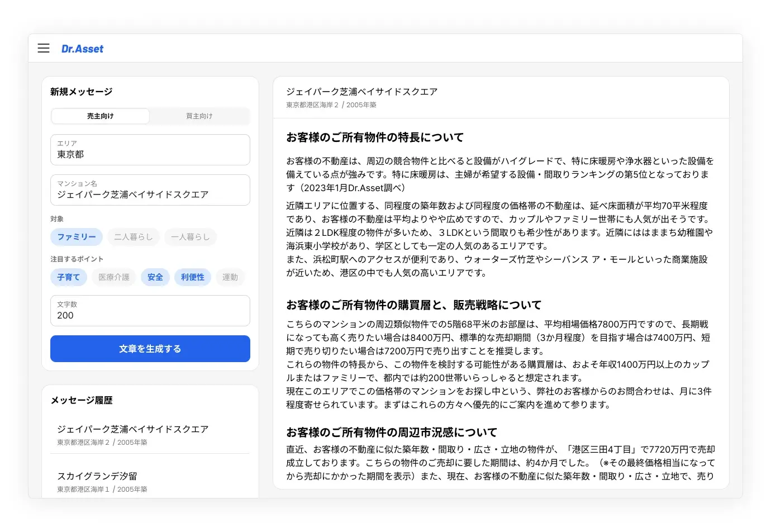Image resolution: width=771 pixels, height=532 pixels.
Task: Switch to the 買主向け tab
Action: tap(199, 116)
